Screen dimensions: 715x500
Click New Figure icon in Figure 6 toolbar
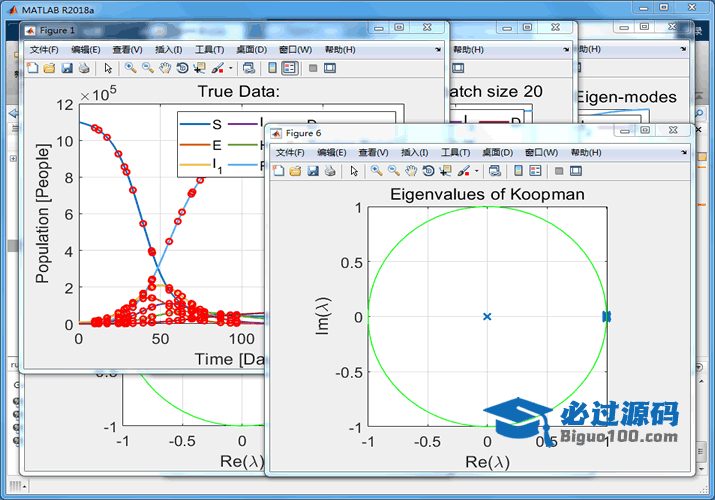click(x=278, y=171)
